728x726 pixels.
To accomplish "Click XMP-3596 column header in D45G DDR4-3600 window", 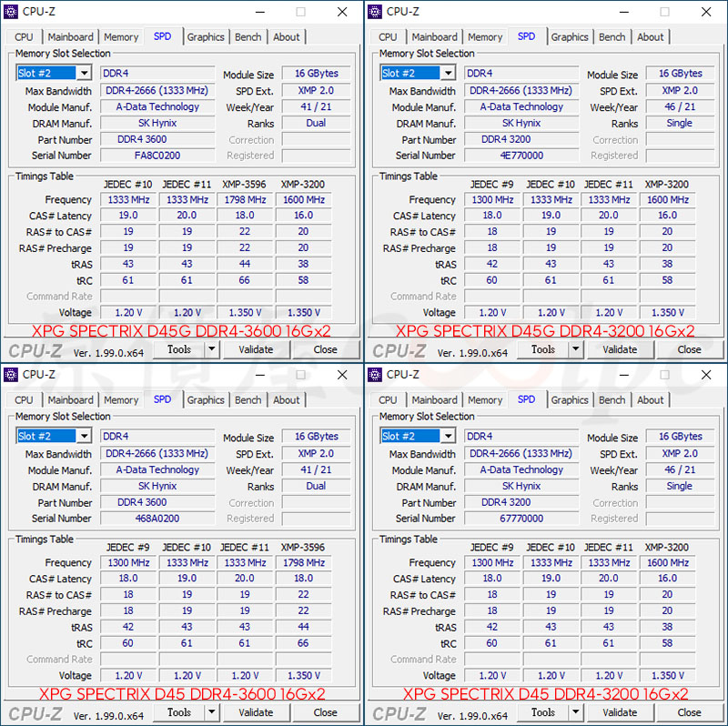I will [x=244, y=185].
